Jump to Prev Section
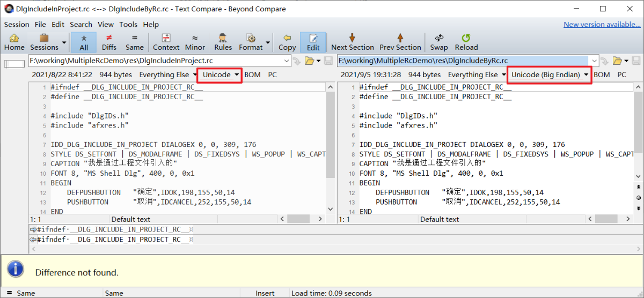Image resolution: width=644 pixels, height=298 pixels. pyautogui.click(x=400, y=42)
